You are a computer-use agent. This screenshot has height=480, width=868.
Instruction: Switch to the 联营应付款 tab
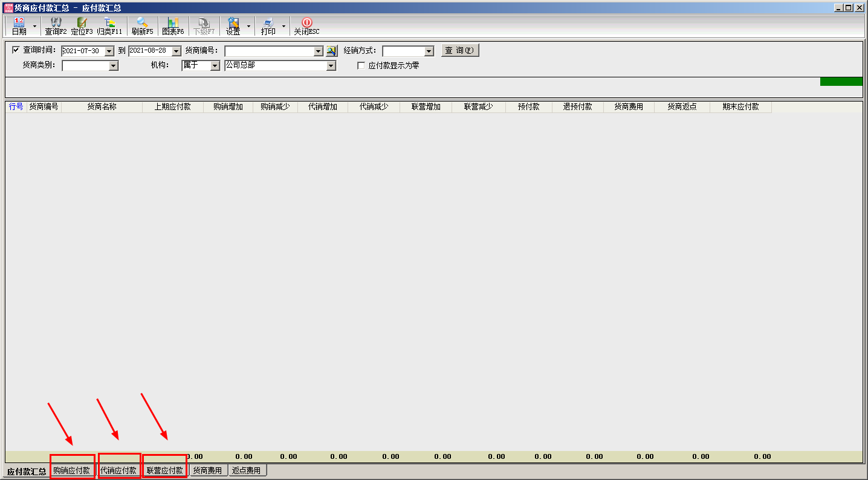click(164, 470)
